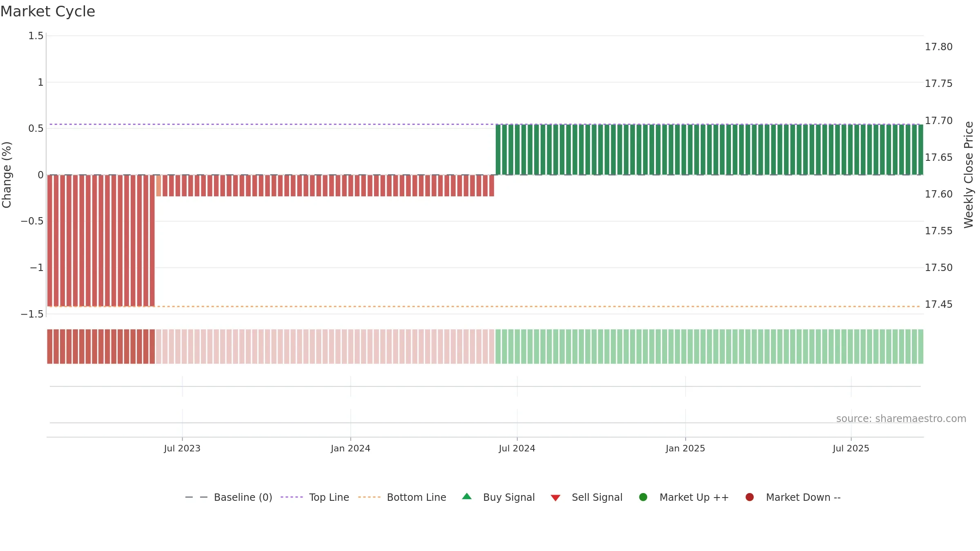Click the orange dotted Bottom Line swatch

(x=369, y=497)
